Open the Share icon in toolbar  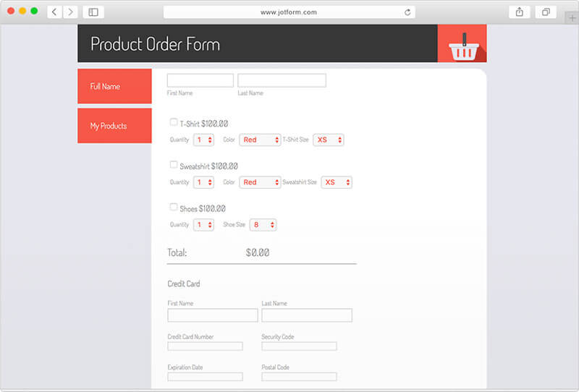[x=519, y=12]
